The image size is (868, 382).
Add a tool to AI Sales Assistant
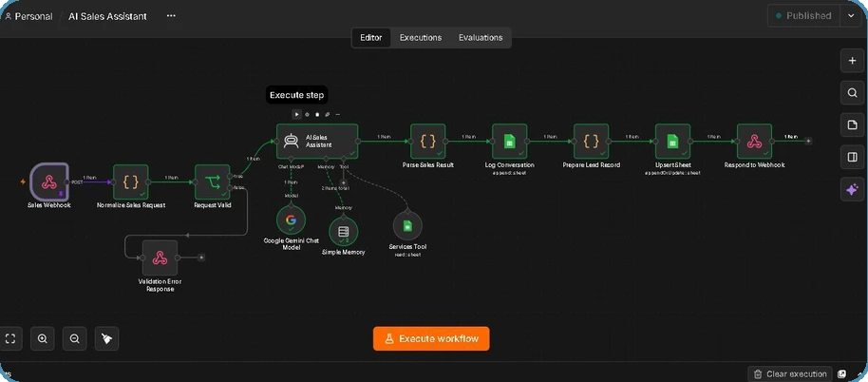[x=343, y=182]
